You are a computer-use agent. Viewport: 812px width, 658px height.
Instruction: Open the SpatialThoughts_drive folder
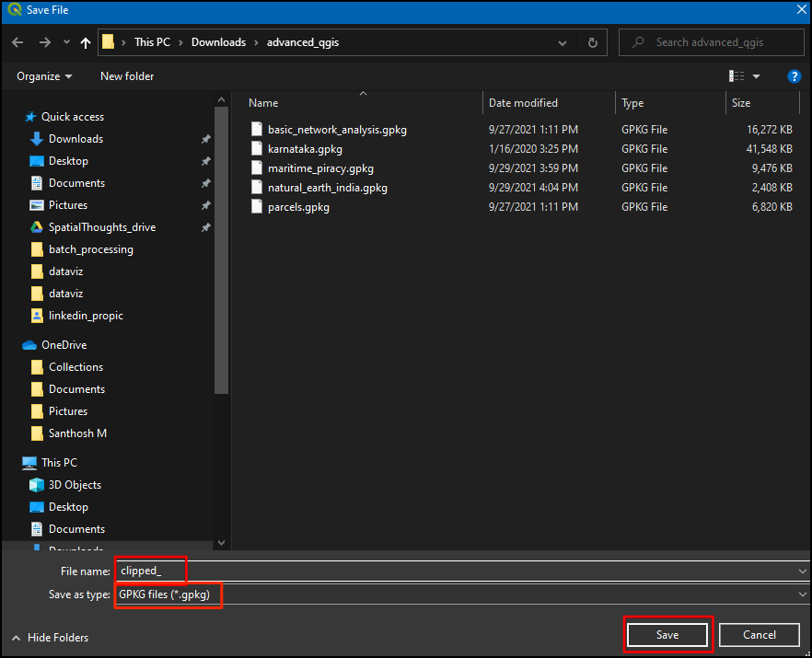102,227
